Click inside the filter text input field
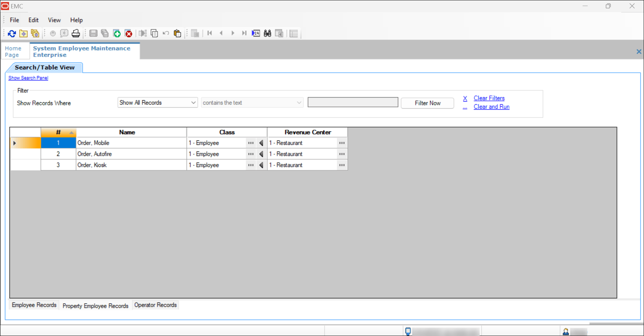The height and width of the screenshot is (336, 644). [353, 102]
